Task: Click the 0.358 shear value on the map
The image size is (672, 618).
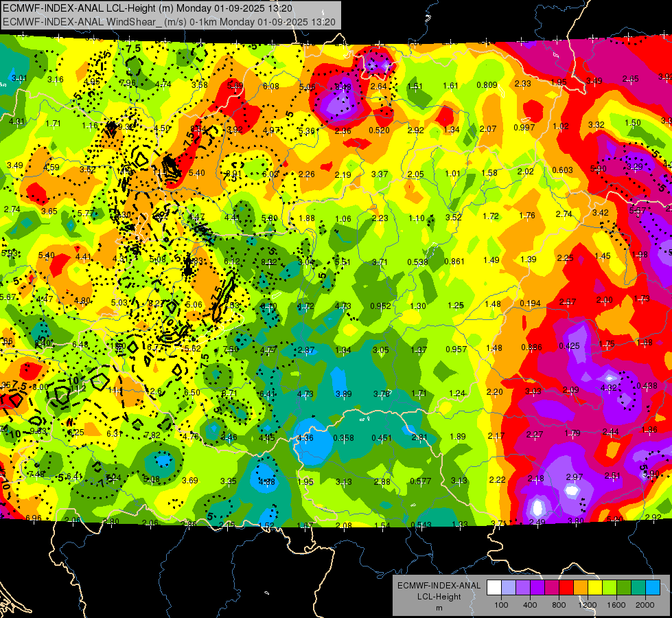Action: (344, 438)
